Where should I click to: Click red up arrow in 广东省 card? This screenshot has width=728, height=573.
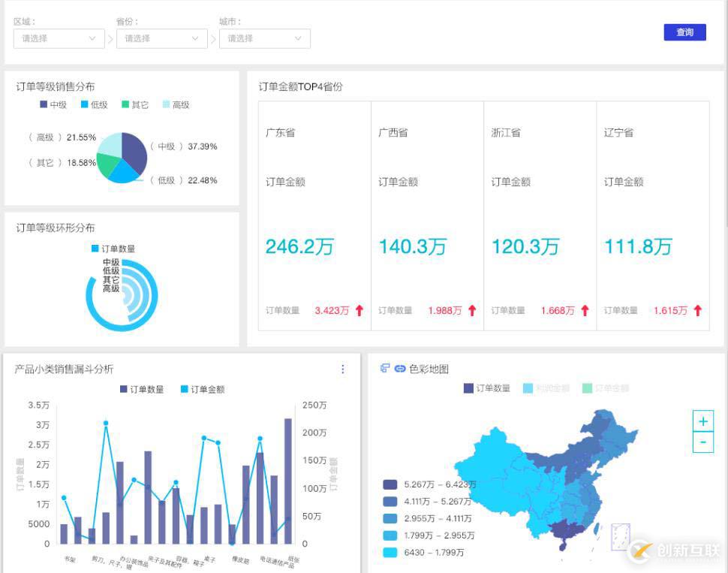point(359,310)
